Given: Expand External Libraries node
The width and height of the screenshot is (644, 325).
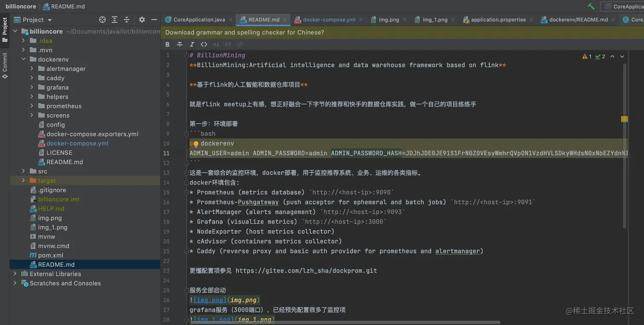Looking at the screenshot, I should (15, 274).
